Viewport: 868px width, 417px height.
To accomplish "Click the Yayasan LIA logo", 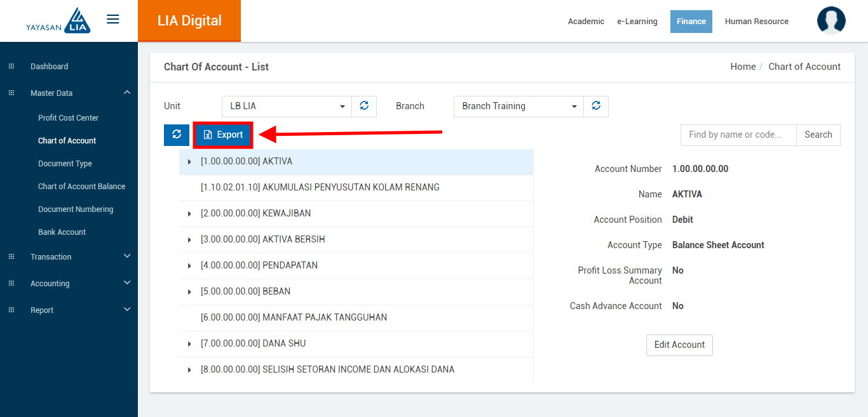I will (58, 21).
